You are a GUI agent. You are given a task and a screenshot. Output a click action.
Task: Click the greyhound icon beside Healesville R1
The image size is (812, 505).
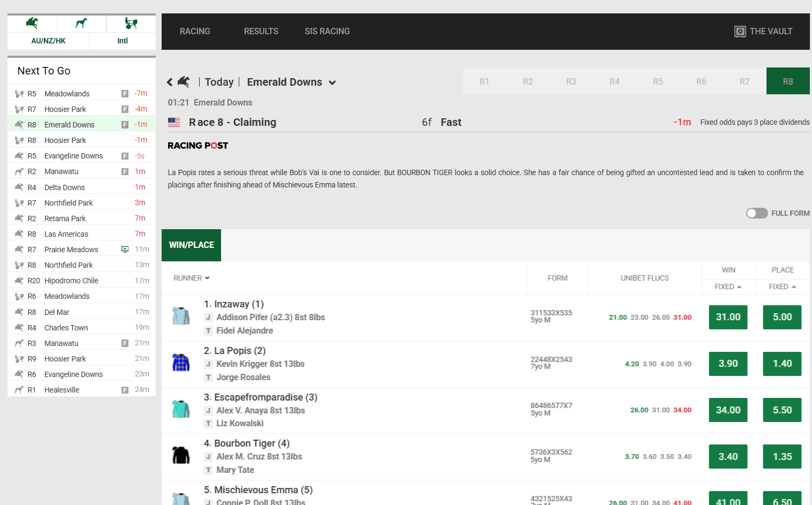19,390
